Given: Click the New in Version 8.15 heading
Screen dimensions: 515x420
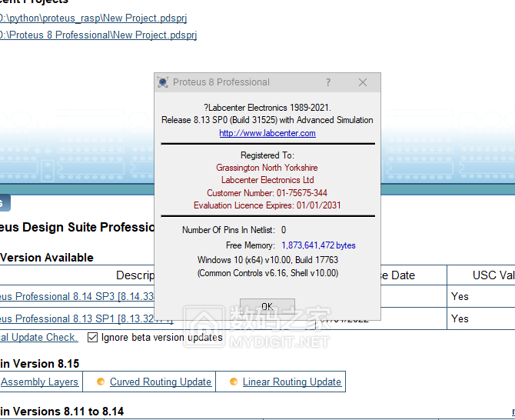Looking at the screenshot, I should 39,364.
